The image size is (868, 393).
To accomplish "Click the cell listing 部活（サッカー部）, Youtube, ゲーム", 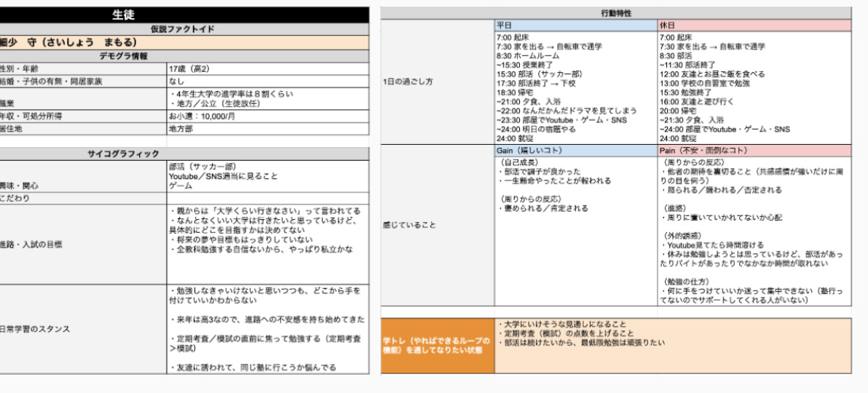I will pyautogui.click(x=268, y=177).
